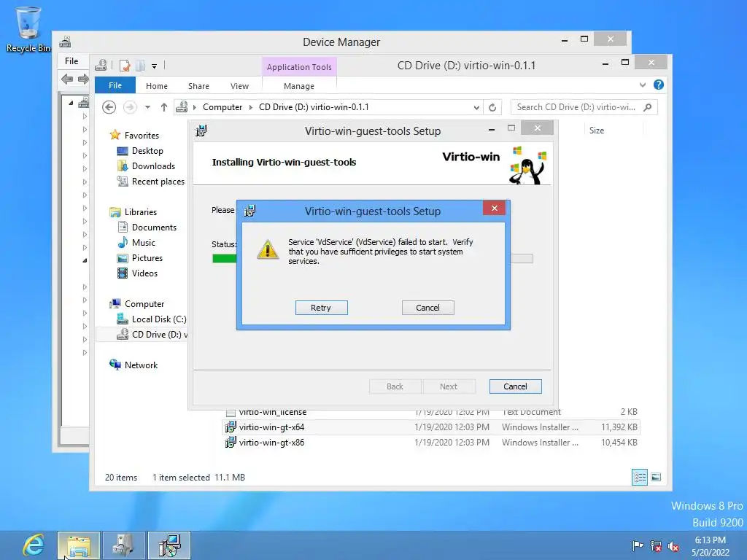
Task: Open the File menu in Device Manager
Action: tap(71, 61)
